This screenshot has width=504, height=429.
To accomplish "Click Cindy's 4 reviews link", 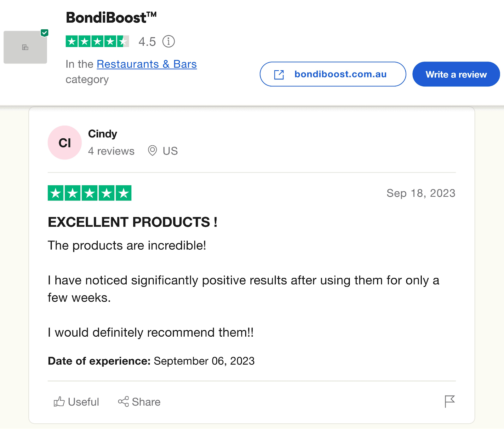I will click(111, 151).
